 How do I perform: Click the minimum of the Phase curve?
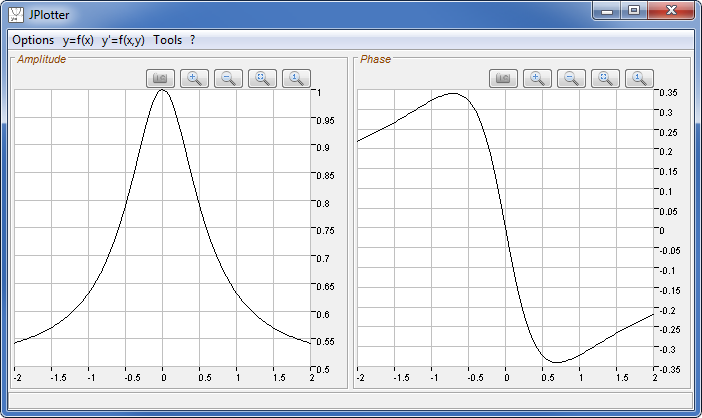[556, 361]
